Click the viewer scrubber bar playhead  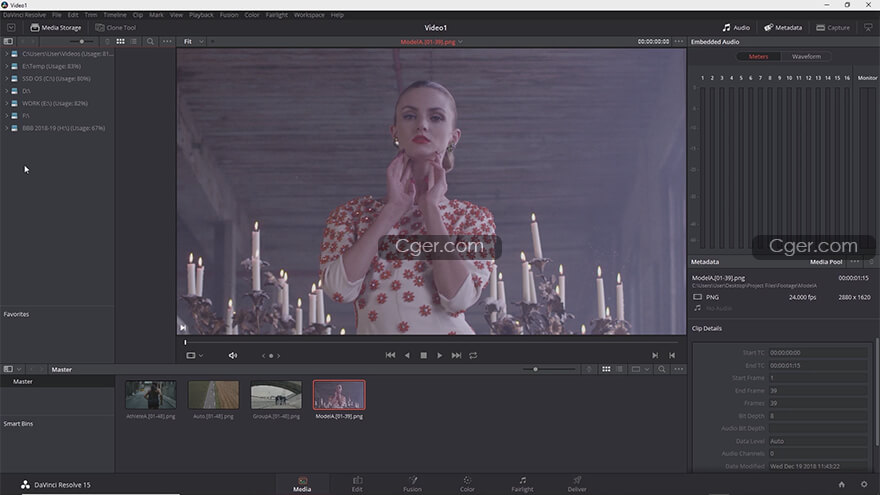(x=185, y=342)
